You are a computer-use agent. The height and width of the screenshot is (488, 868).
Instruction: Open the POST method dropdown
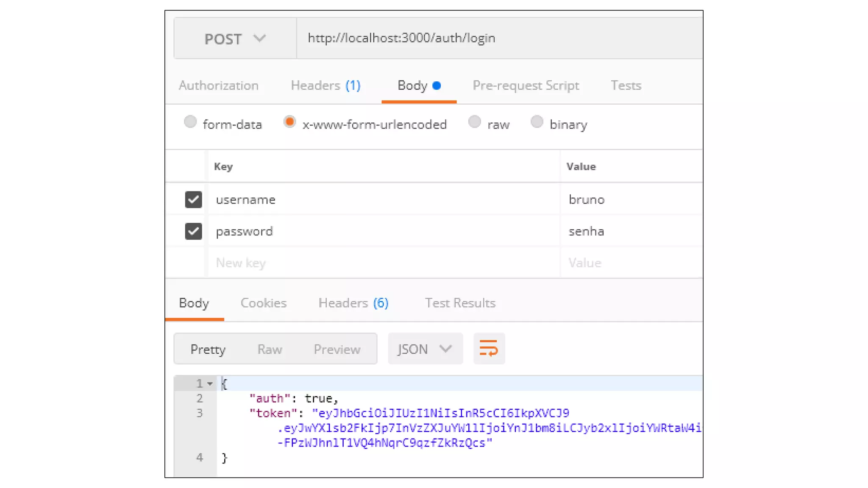(x=235, y=39)
